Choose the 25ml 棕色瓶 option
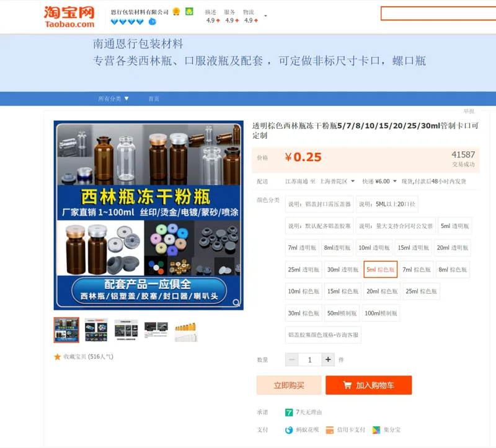 point(421,291)
